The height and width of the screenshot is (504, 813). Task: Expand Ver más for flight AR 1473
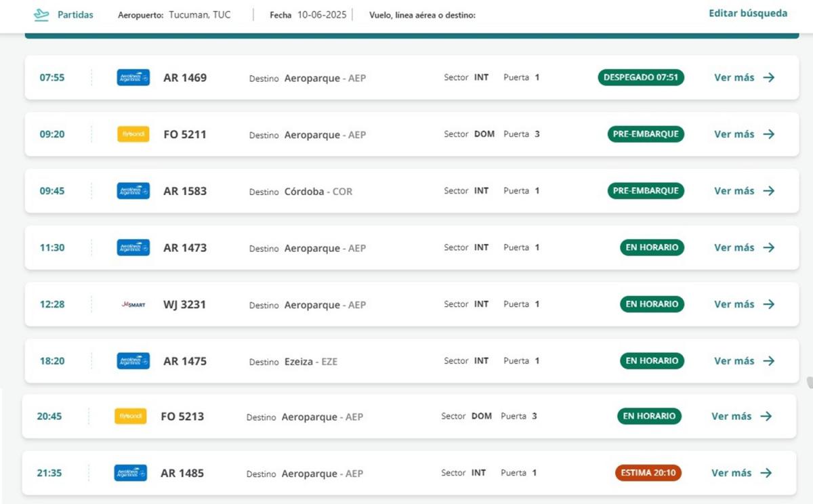click(734, 248)
